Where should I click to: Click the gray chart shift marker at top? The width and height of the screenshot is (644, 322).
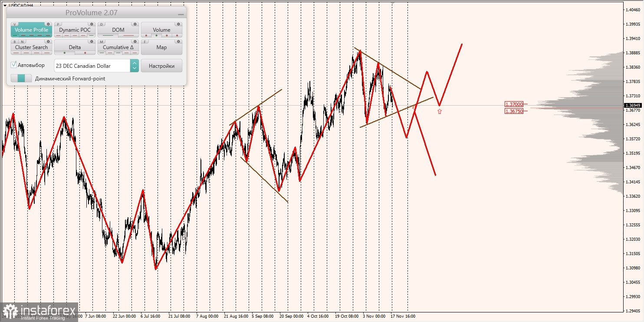pyautogui.click(x=393, y=3)
